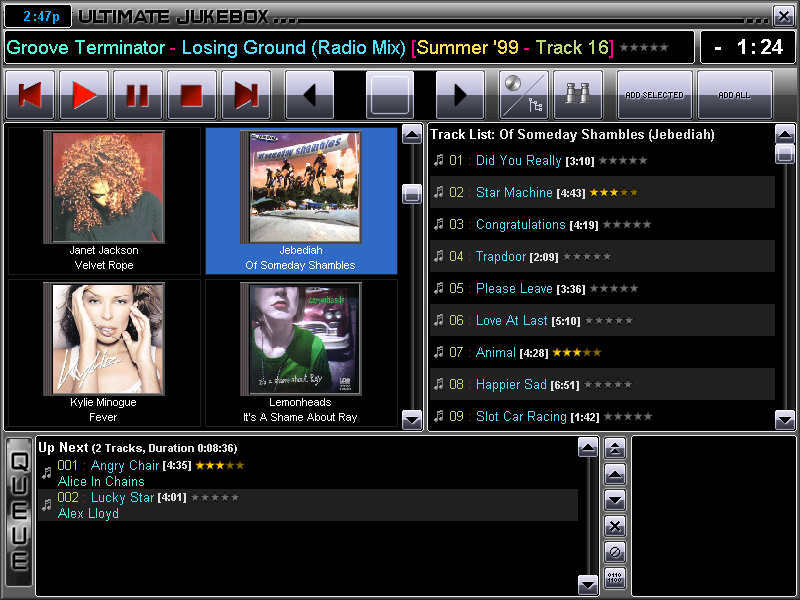Click the album list scrollbar thumb
Viewport: 800px width, 600px height.
click(x=412, y=194)
